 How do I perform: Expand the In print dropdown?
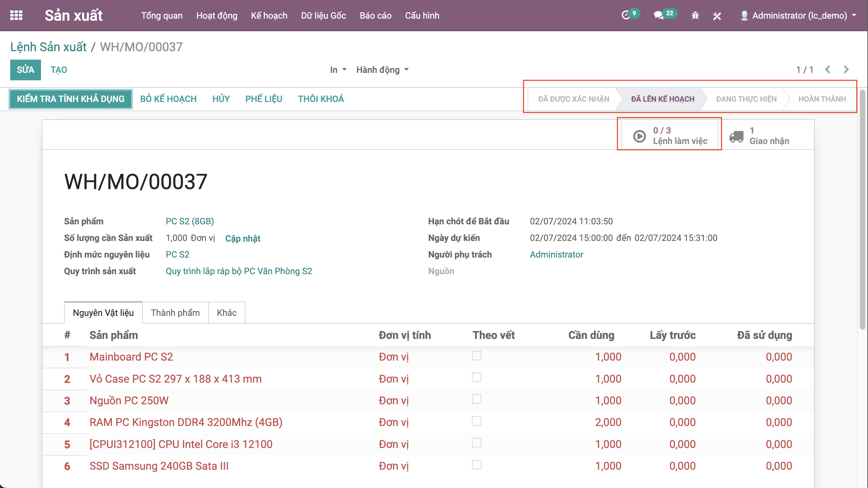click(x=338, y=70)
